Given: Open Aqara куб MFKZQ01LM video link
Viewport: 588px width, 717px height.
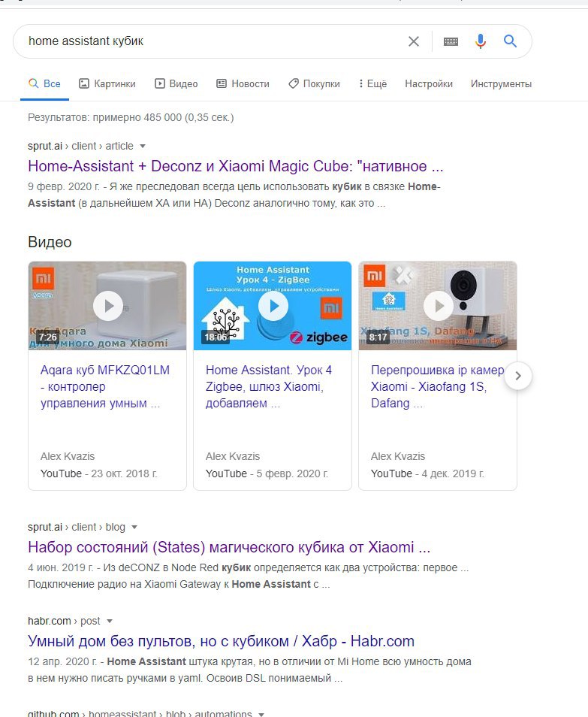Looking at the screenshot, I should [x=104, y=386].
